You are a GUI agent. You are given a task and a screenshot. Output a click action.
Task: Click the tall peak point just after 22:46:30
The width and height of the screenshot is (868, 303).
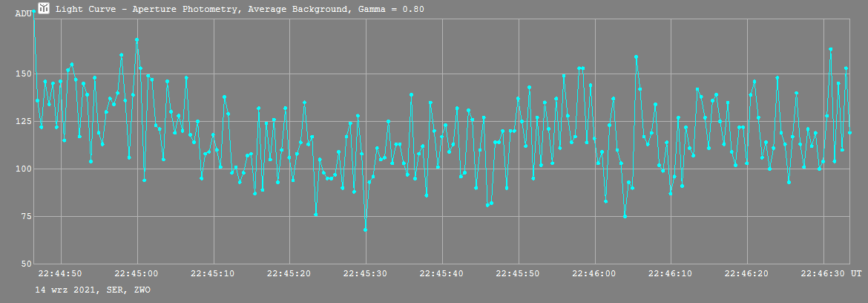tap(831, 49)
